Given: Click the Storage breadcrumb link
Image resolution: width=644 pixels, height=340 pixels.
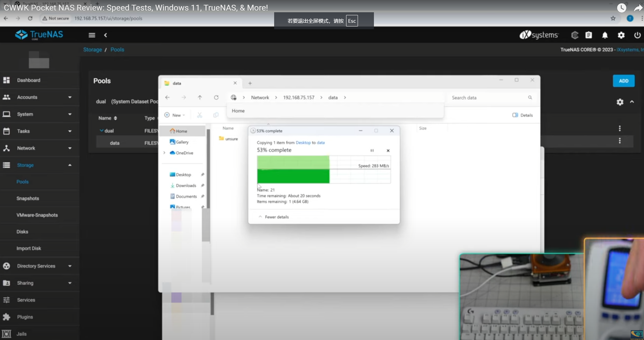Looking at the screenshot, I should coord(93,50).
